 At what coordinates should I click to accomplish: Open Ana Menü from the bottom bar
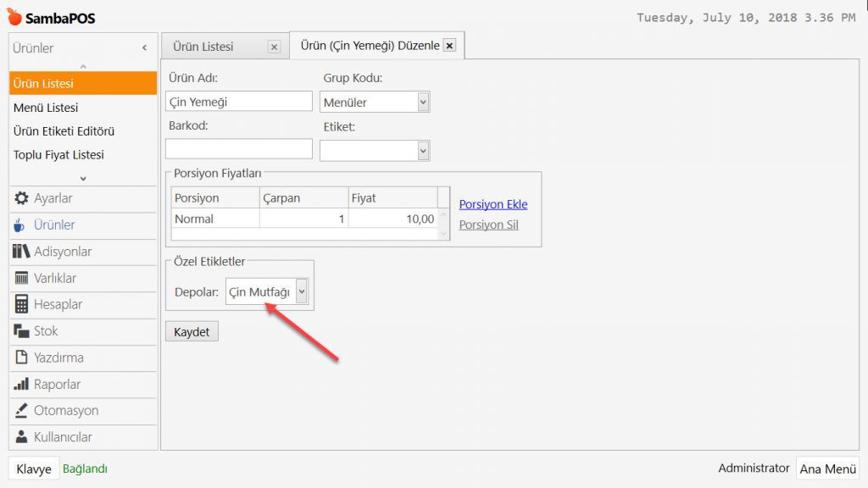coord(827,469)
